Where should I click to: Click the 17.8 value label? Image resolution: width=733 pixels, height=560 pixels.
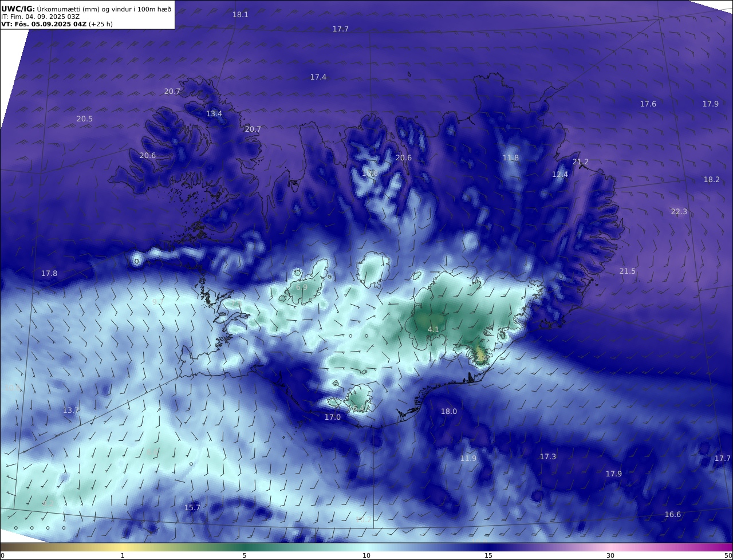(x=49, y=273)
